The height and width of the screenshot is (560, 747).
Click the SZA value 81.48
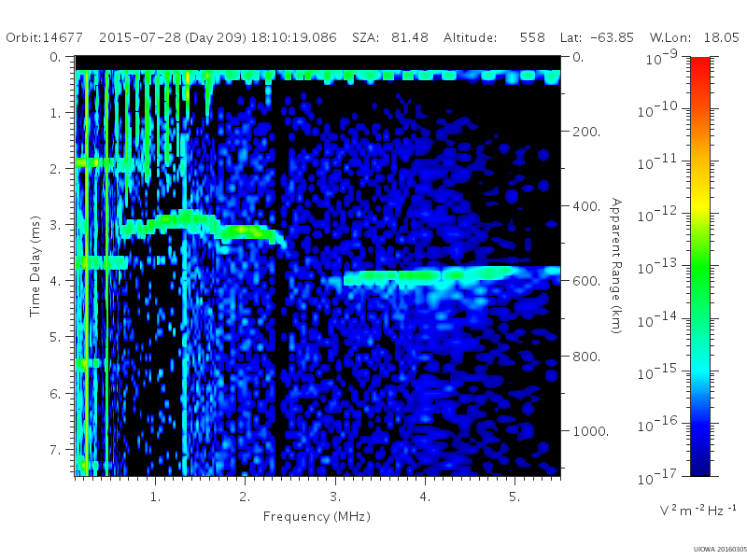pos(410,37)
